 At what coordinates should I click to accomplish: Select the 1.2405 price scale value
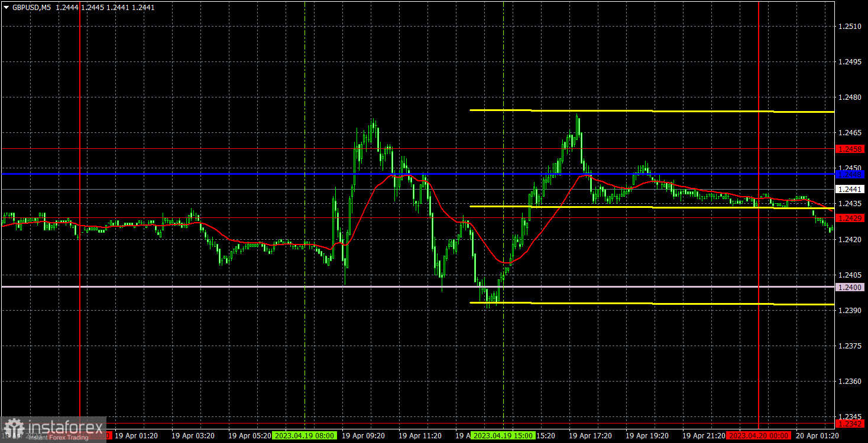coord(851,275)
